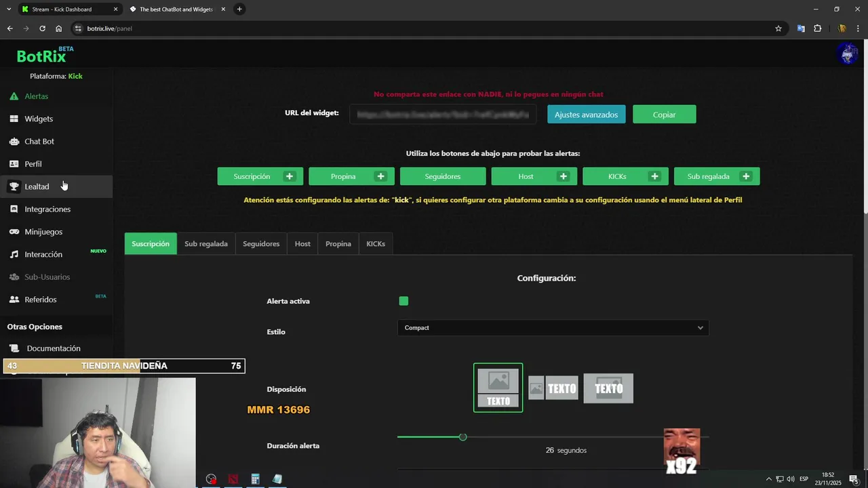Test the Seguidores alert button
The width and height of the screenshot is (868, 488).
(x=443, y=176)
